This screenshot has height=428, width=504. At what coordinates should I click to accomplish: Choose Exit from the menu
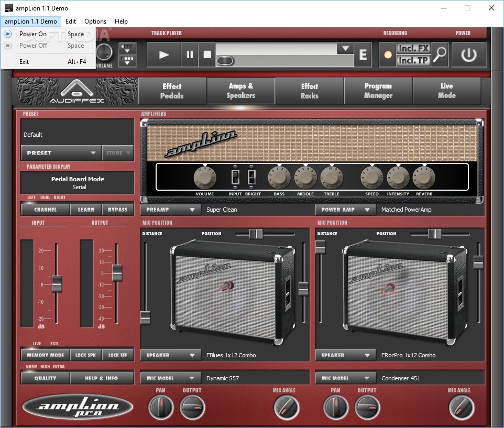tap(48, 62)
